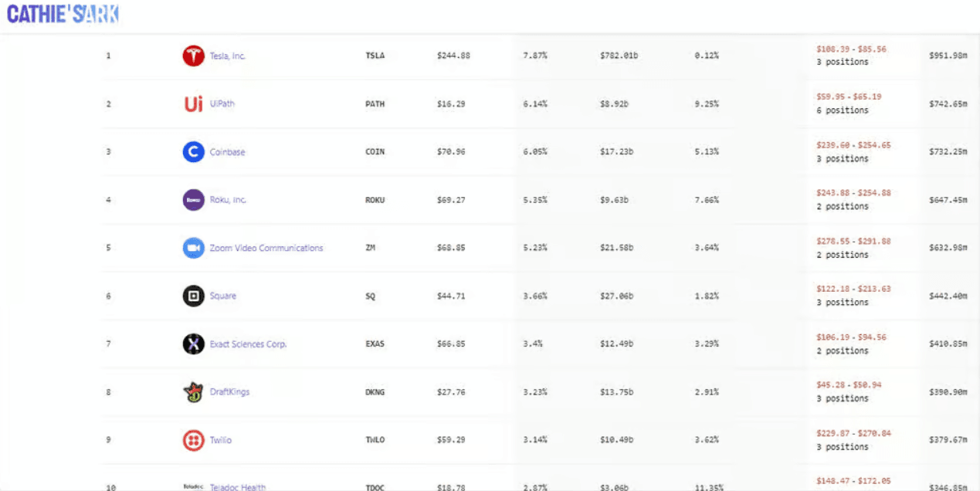This screenshot has height=491, width=980.
Task: Open the UiPath company link
Action: pos(222,103)
